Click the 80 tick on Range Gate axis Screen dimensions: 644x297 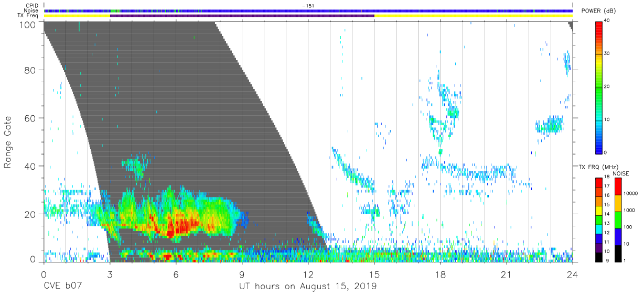coord(30,70)
